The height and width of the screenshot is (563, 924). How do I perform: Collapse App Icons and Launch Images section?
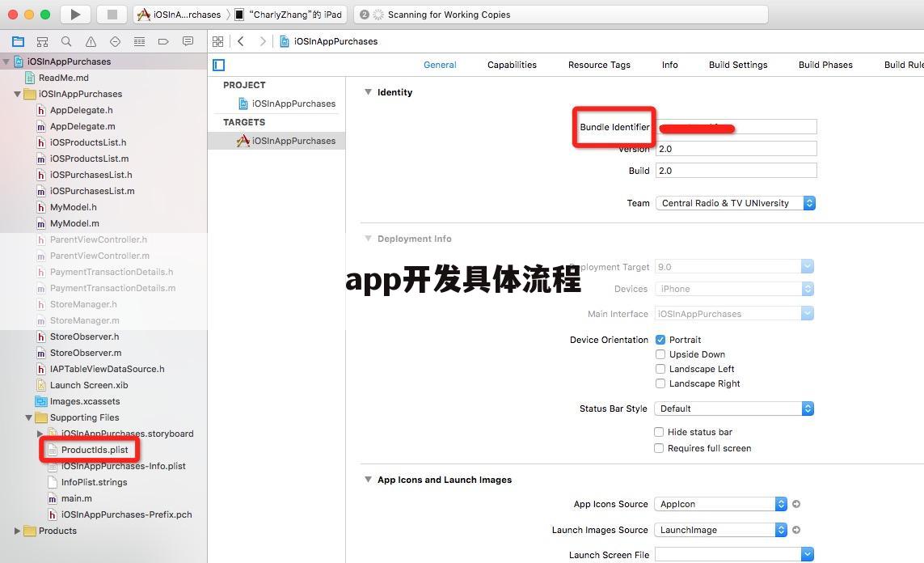pos(369,480)
